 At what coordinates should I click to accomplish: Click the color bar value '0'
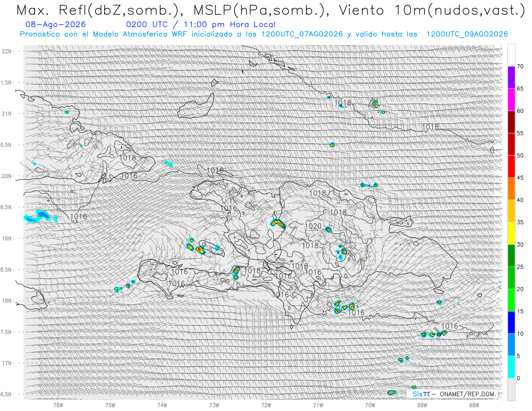point(518,378)
